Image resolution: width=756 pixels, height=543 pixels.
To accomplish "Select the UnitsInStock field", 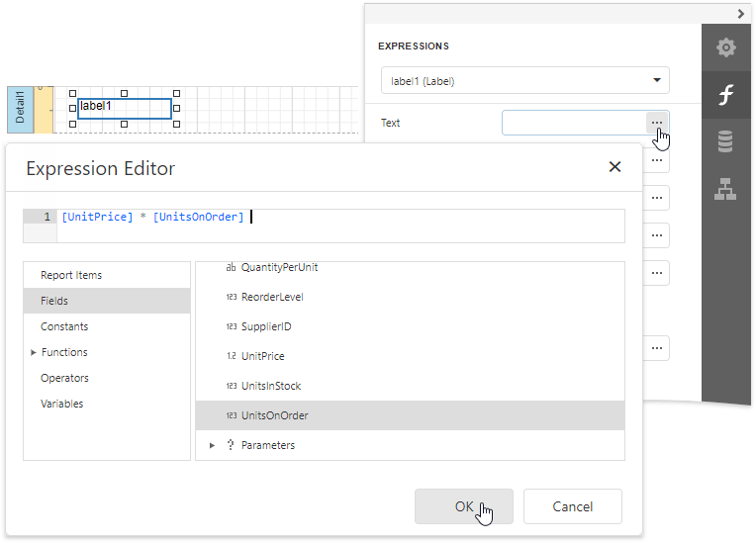I will (270, 386).
